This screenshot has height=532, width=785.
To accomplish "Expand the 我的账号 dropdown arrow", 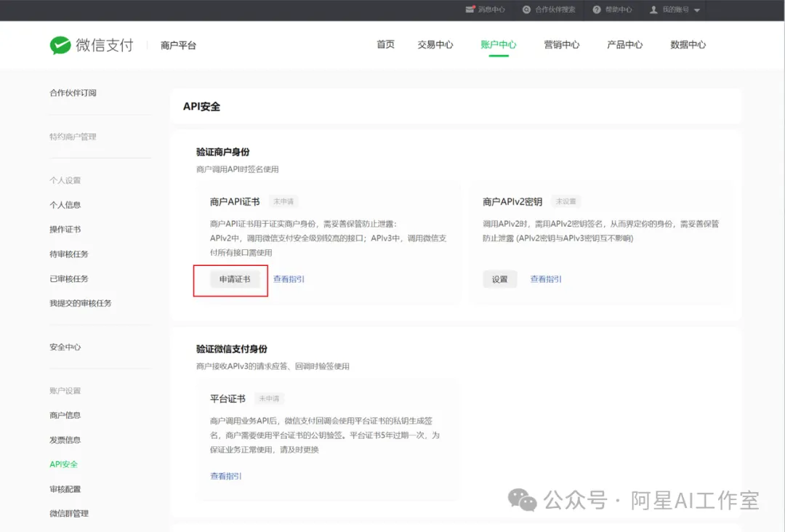I will pos(697,10).
